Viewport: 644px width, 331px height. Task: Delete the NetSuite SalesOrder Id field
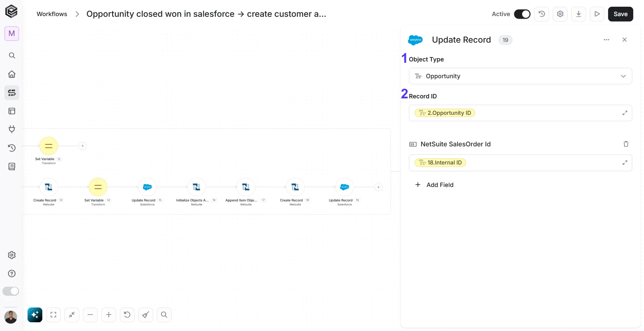(x=626, y=144)
